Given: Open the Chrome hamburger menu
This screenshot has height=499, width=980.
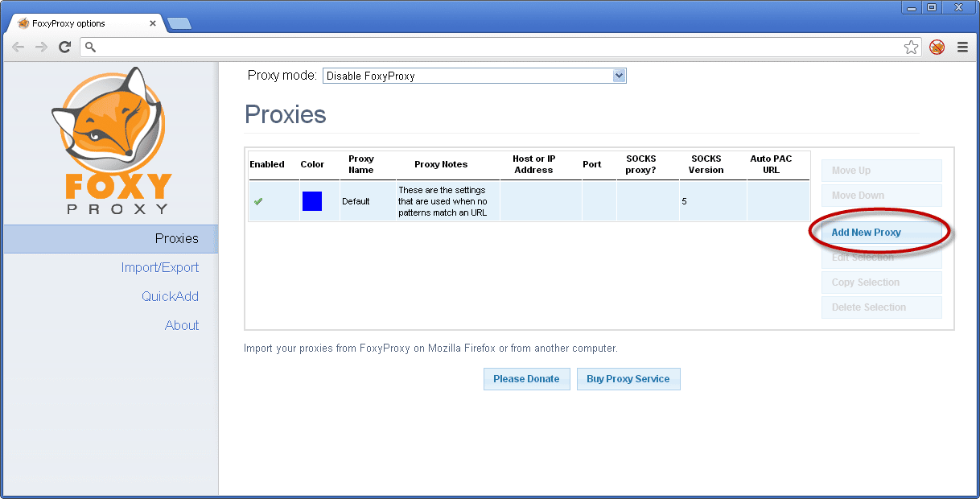Looking at the screenshot, I should pyautogui.click(x=962, y=47).
